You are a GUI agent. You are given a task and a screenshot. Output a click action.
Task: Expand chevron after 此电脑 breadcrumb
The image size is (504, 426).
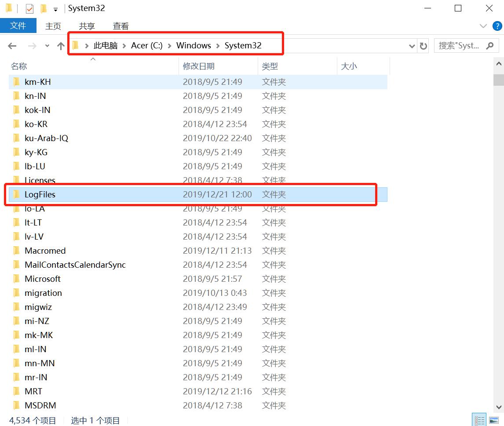[x=124, y=46]
